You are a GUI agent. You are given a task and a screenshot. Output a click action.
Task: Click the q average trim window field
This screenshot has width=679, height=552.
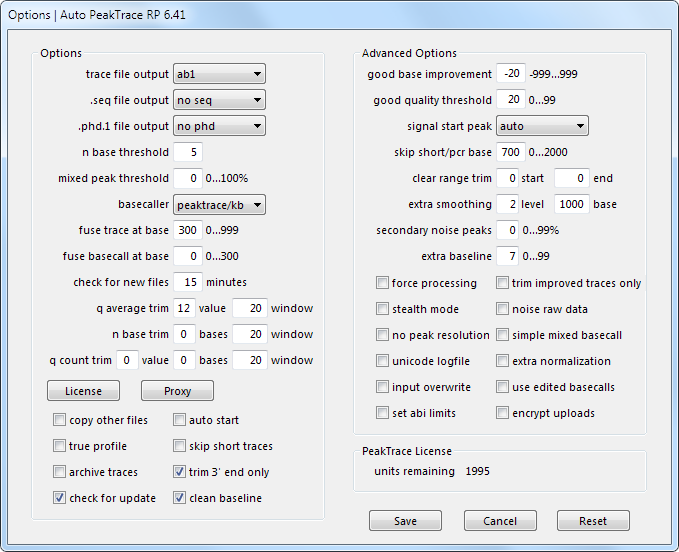tap(250, 308)
